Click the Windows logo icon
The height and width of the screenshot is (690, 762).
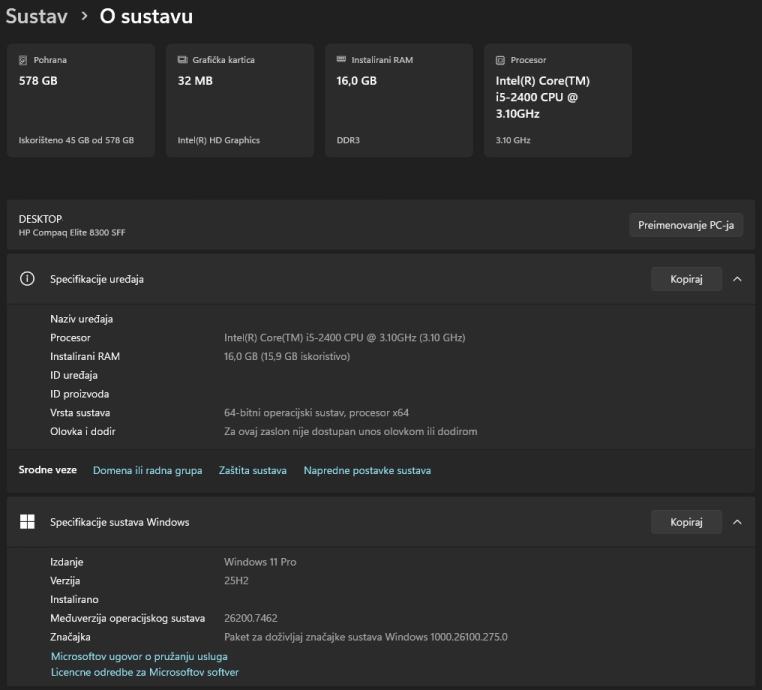pyautogui.click(x=28, y=522)
